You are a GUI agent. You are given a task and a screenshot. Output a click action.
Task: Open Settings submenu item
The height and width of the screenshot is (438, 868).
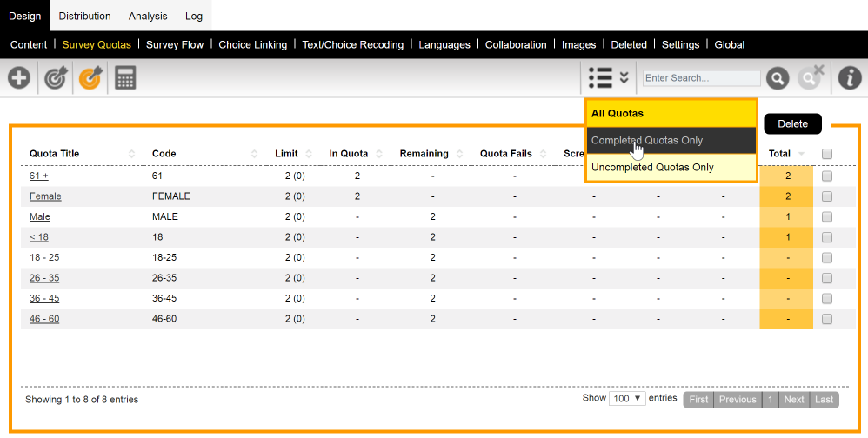(x=680, y=45)
